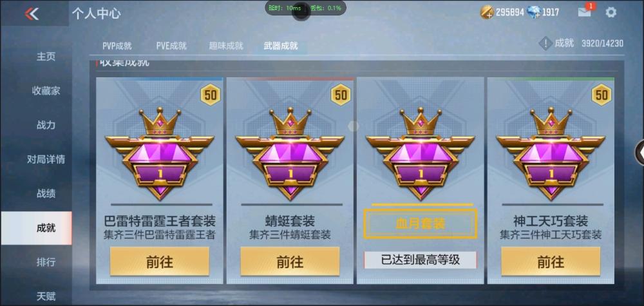This screenshot has height=306, width=644.
Task: Tap the gold coin add-currency icon
Action: coord(487,12)
